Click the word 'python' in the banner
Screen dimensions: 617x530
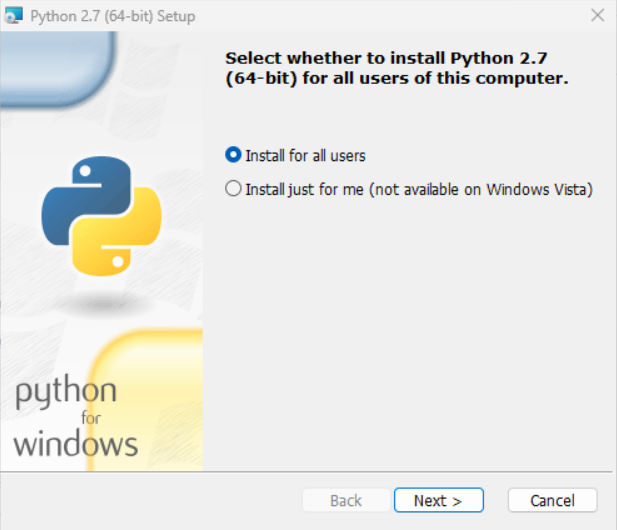click(x=66, y=392)
